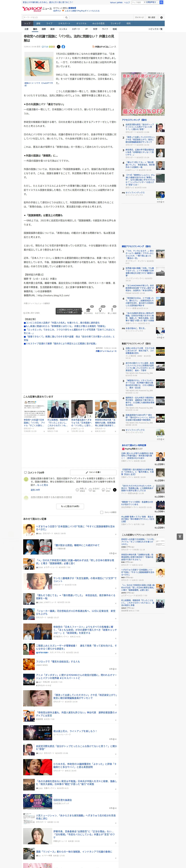Click the 716 comment count bubble under headline
This screenshot has height=868, width=186.
click(x=45, y=47)
